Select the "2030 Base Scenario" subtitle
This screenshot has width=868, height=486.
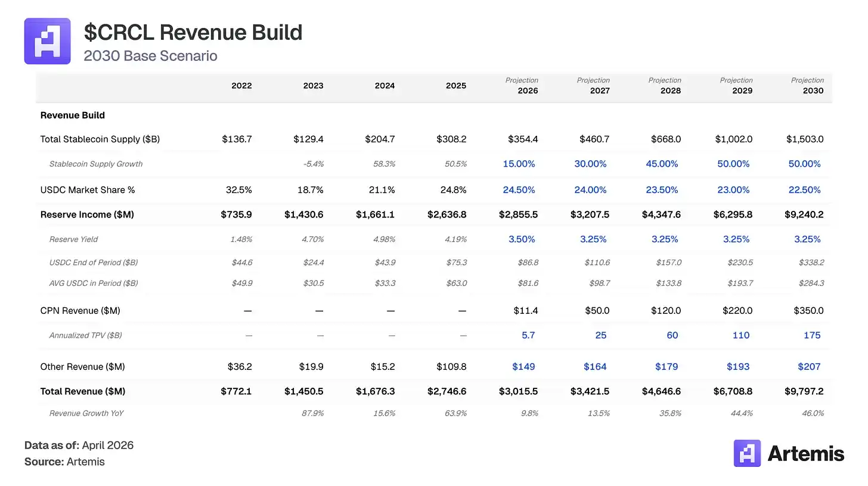coord(150,56)
